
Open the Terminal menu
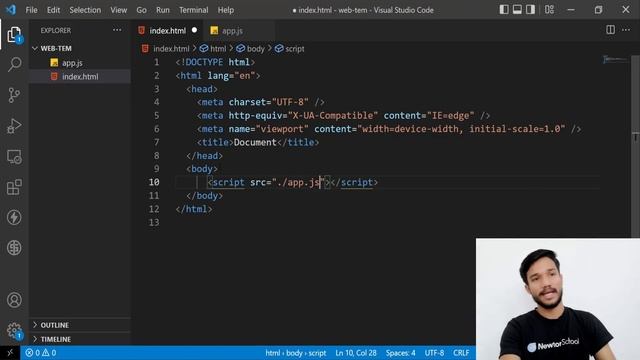[193, 10]
